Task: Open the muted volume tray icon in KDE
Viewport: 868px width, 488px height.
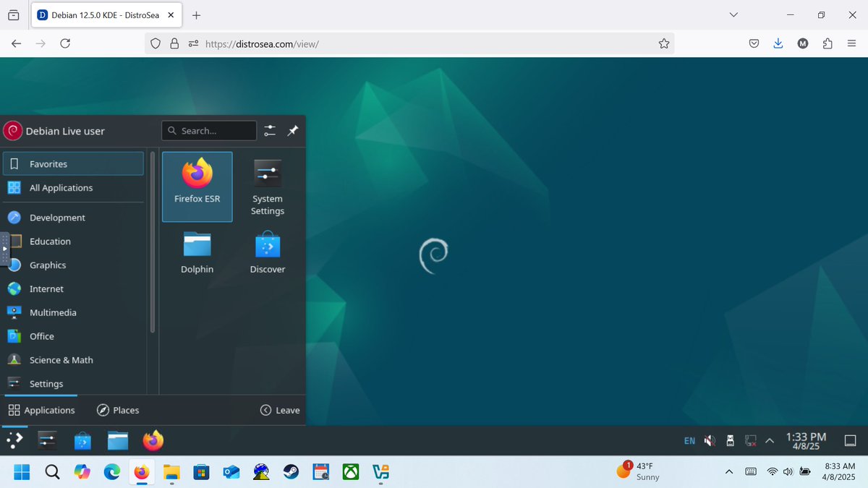Action: pyautogui.click(x=710, y=440)
